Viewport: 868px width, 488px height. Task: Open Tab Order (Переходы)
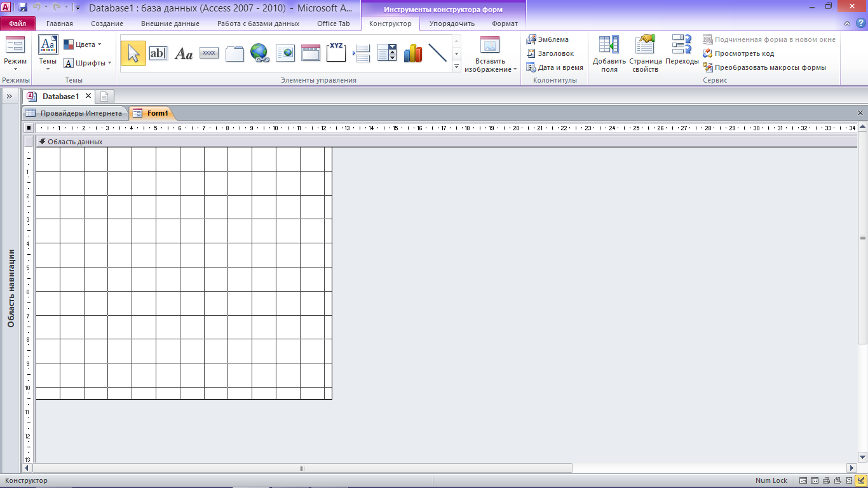[682, 51]
